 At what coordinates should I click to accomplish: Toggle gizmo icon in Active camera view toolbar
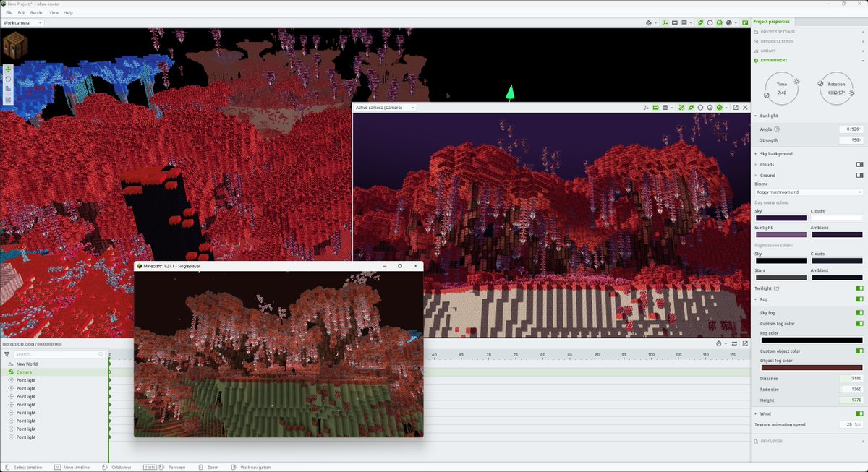click(x=646, y=108)
